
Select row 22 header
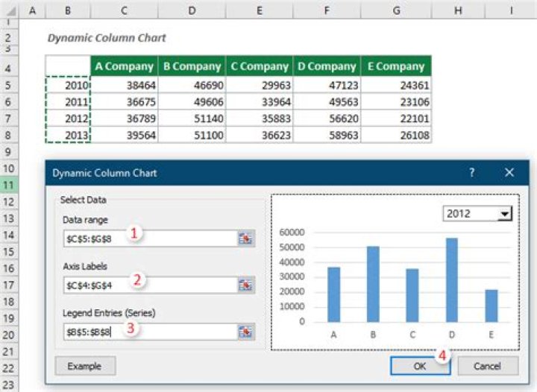8,368
